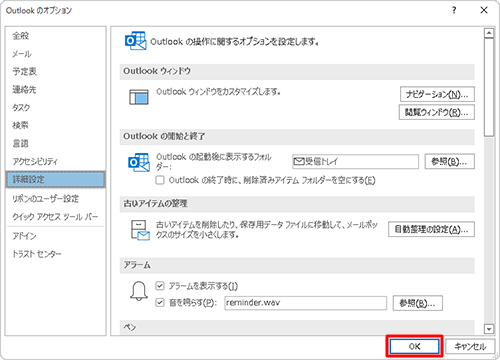
Task: Click 参照(B)... next to 受信トレイ
Action: pos(449,162)
